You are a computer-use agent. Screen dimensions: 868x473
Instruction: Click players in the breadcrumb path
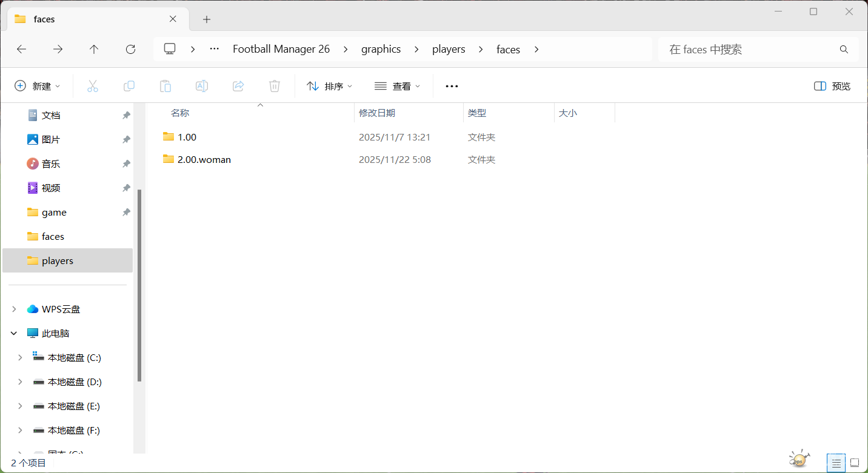(449, 49)
